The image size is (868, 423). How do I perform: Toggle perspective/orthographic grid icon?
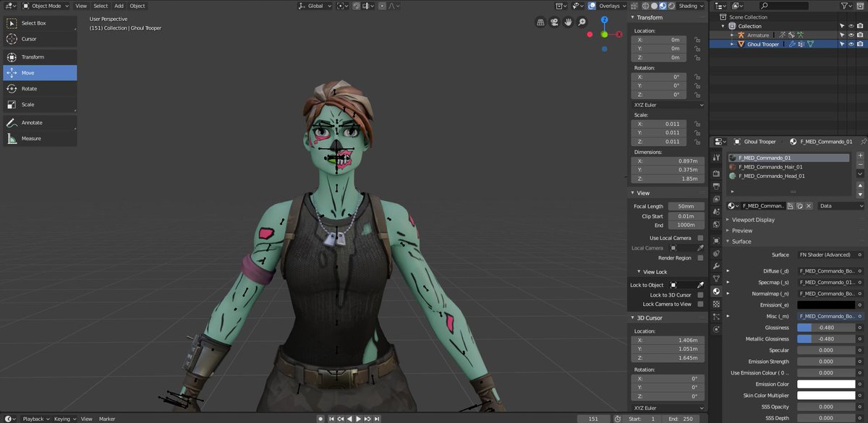(x=540, y=22)
